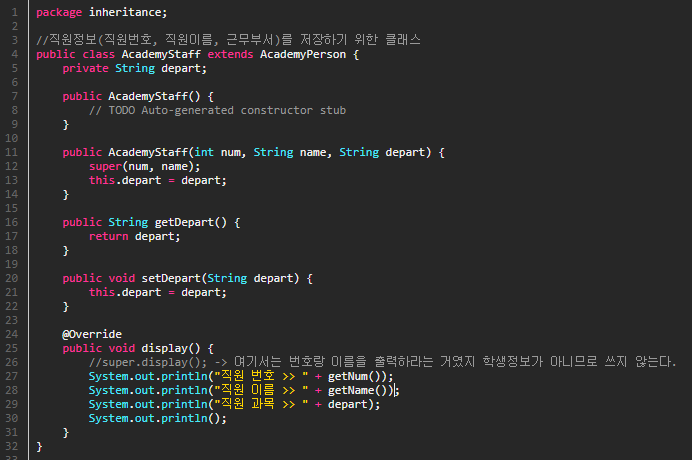
Task: Click the 'return' keyword on line 17
Action: click(x=109, y=236)
